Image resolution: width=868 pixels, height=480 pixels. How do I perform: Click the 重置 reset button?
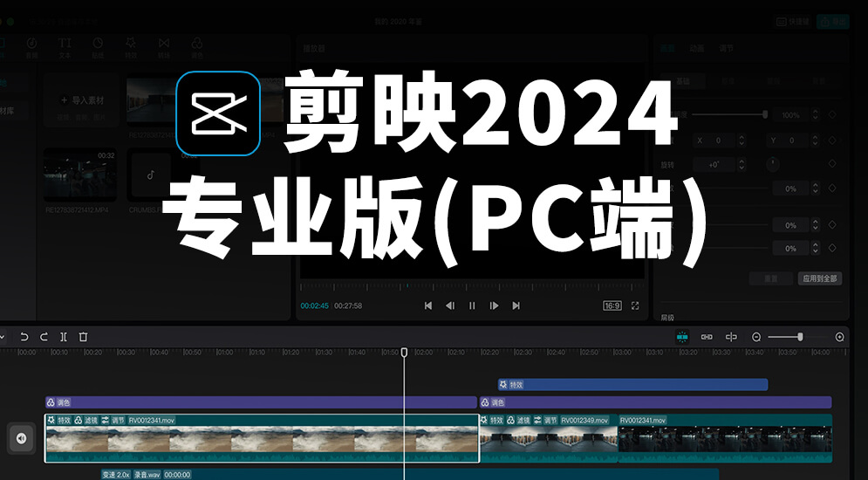771,278
